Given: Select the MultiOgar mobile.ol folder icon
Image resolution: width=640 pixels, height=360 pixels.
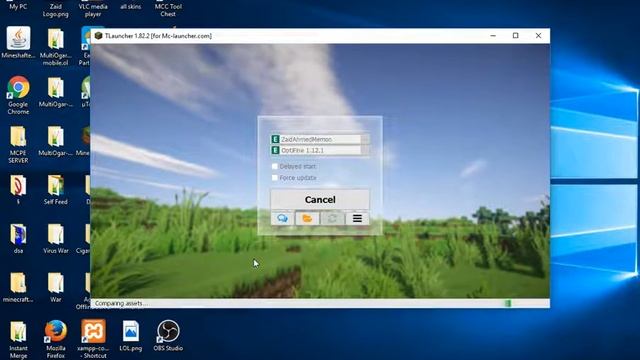Looking at the screenshot, I should 56,47.
